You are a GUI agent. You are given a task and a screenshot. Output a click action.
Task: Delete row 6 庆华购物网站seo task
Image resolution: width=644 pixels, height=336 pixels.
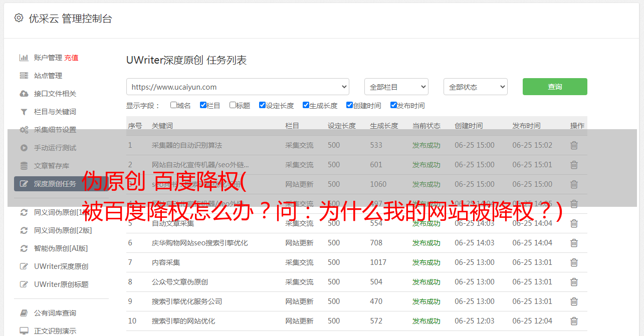click(x=574, y=243)
